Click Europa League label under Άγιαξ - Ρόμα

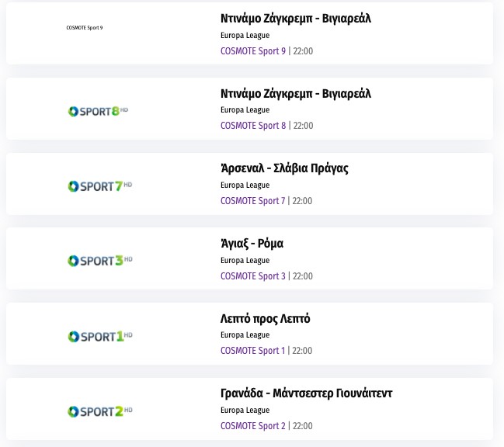pos(245,260)
